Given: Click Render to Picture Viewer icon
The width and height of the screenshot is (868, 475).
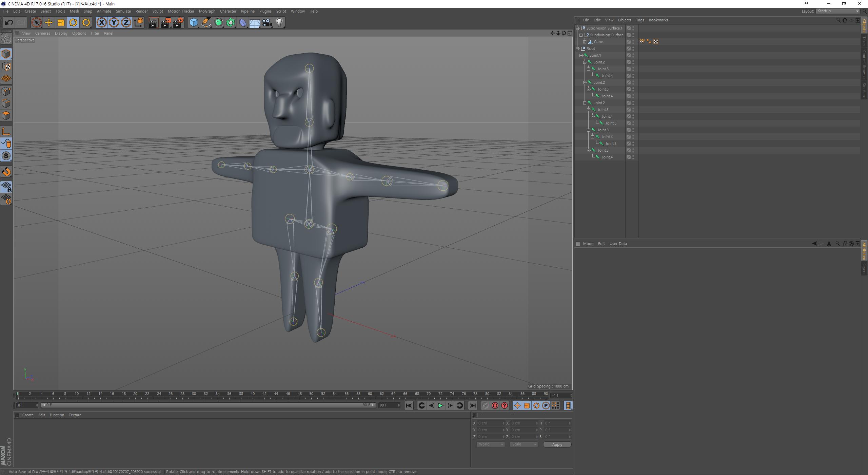Looking at the screenshot, I should coord(166,23).
